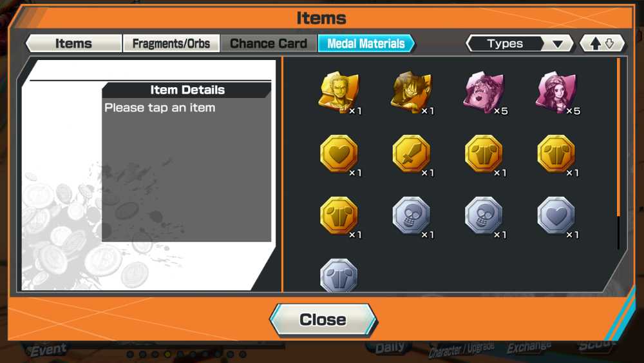This screenshot has height=363, width=644.
Task: Open the Types filter dropdown
Action: (520, 44)
